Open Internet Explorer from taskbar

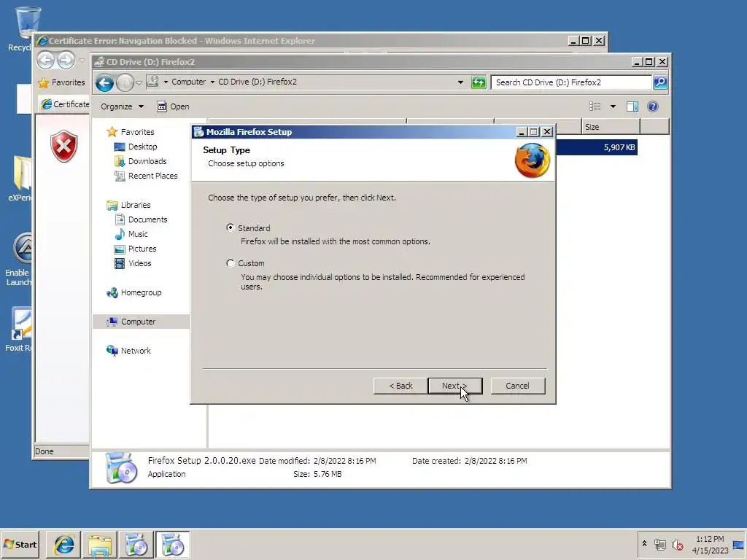[64, 544]
